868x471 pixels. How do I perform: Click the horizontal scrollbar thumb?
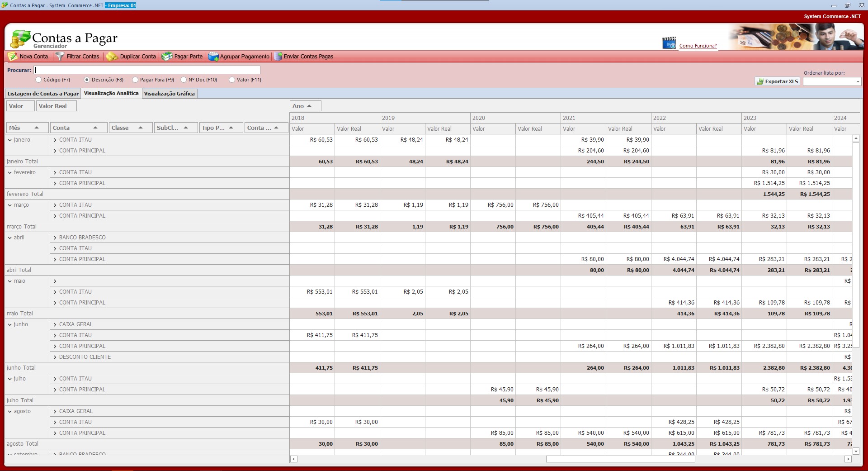coord(620,459)
